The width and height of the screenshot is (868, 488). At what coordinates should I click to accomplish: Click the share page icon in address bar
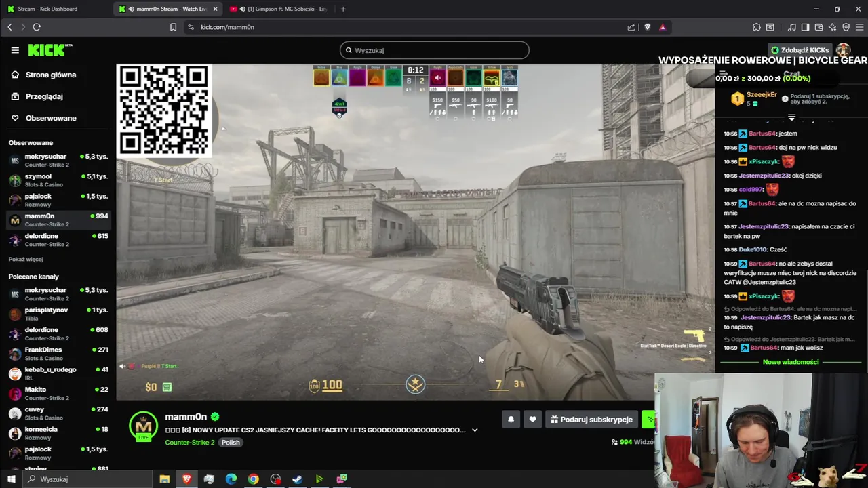coord(631,27)
